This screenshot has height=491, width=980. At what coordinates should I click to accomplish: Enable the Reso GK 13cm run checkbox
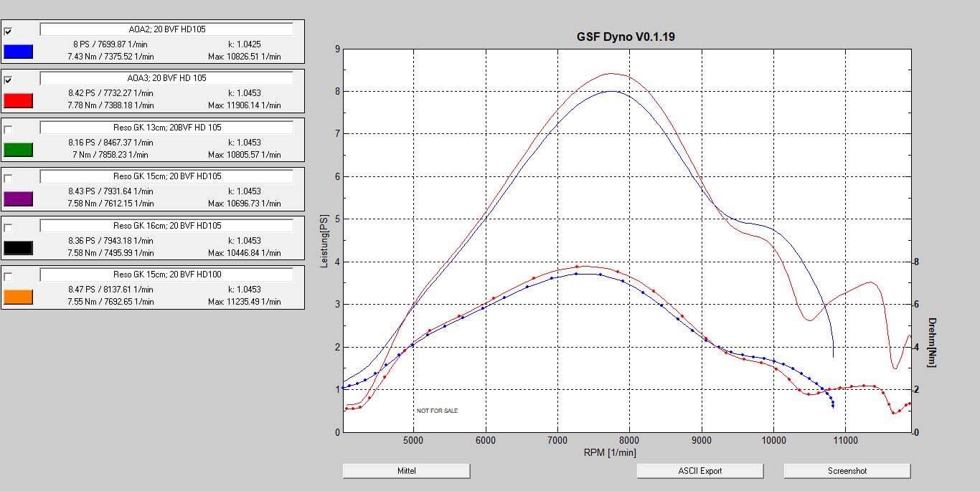pos(8,130)
